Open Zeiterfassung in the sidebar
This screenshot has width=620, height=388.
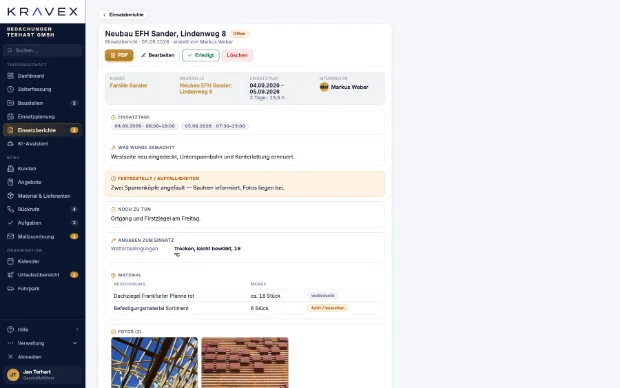pyautogui.click(x=42, y=89)
